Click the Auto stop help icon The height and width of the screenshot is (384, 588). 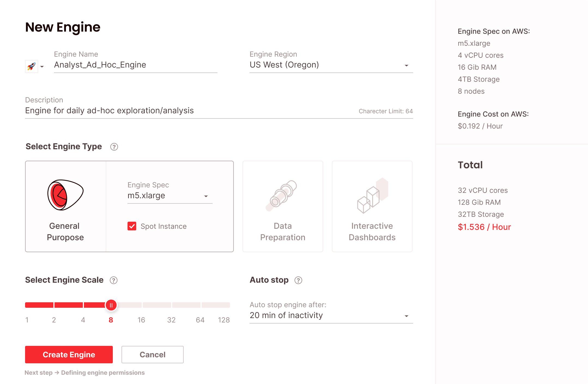point(298,280)
